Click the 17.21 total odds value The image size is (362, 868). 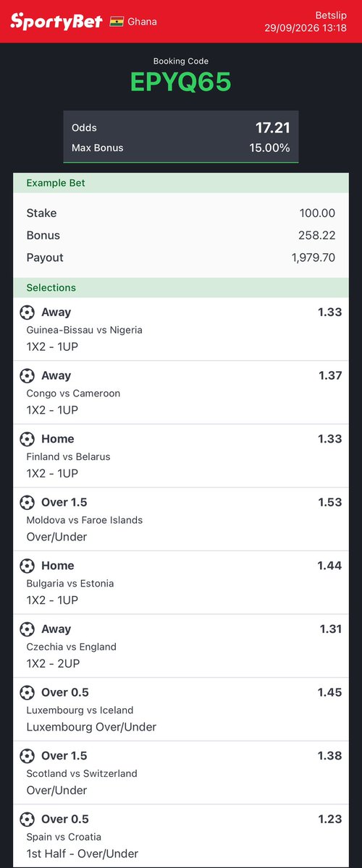tap(273, 128)
